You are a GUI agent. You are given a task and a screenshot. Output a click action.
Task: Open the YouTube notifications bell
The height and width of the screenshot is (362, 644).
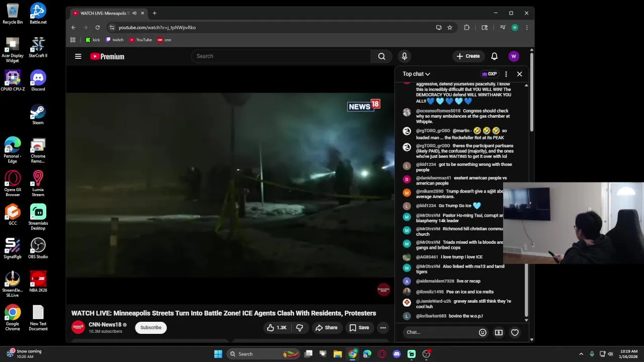coord(494,56)
